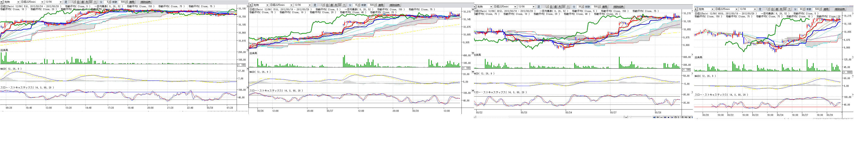
Task: Click the 本数 500 field in first chart
Action: (x=122, y=2)
